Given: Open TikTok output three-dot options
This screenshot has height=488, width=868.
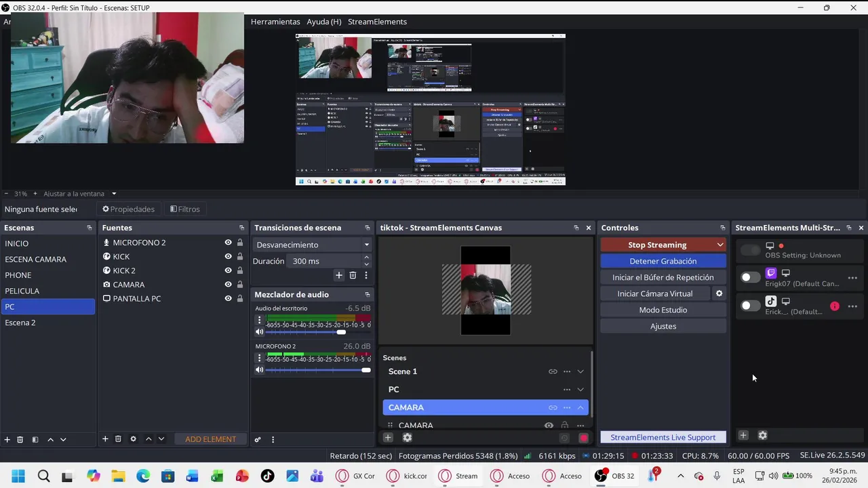Looking at the screenshot, I should pos(852,306).
